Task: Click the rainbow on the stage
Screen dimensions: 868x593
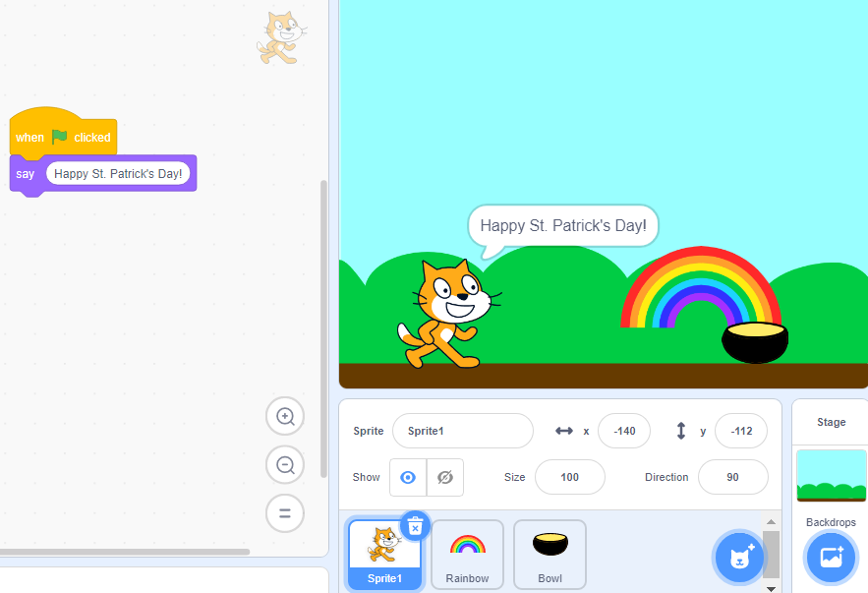Action: (x=700, y=287)
